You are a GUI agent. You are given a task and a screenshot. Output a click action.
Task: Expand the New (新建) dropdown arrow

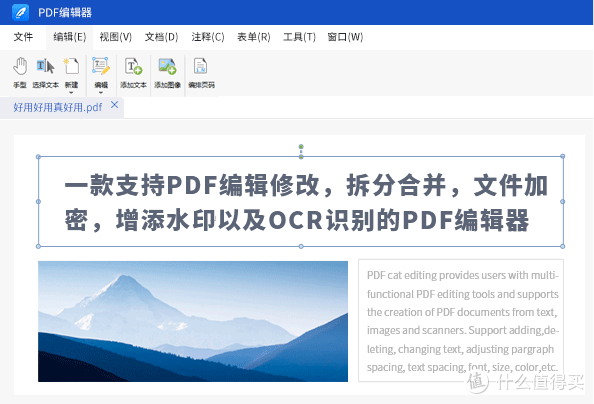(x=71, y=92)
